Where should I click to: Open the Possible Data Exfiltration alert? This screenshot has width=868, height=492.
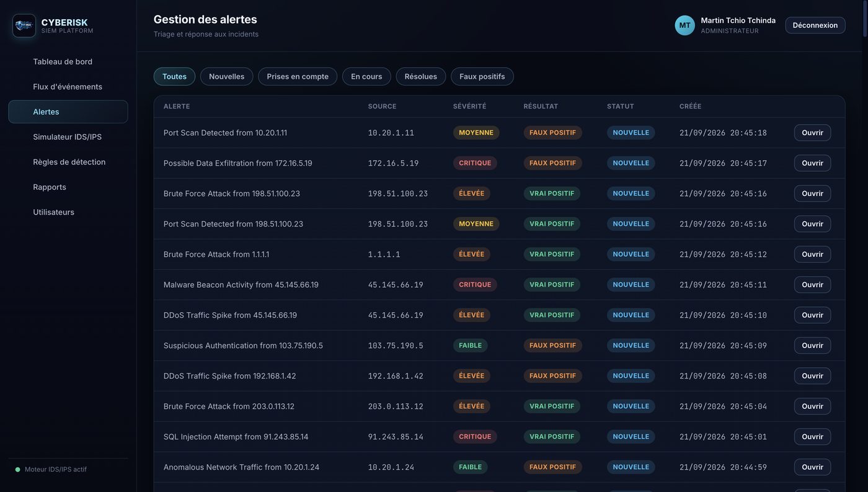812,163
